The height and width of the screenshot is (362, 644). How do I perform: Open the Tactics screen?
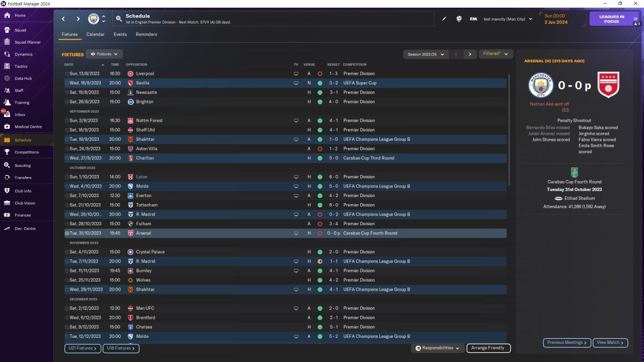(x=27, y=66)
